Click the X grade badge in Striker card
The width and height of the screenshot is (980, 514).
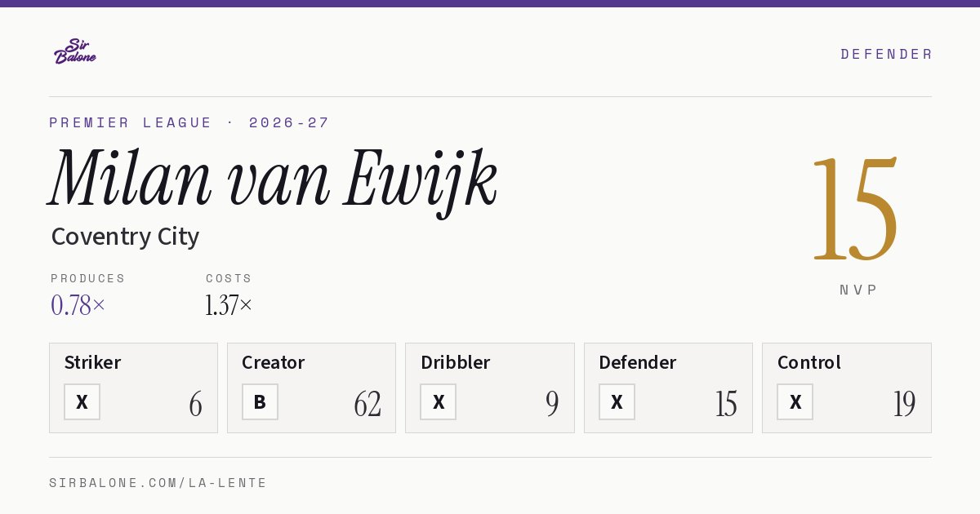82,402
